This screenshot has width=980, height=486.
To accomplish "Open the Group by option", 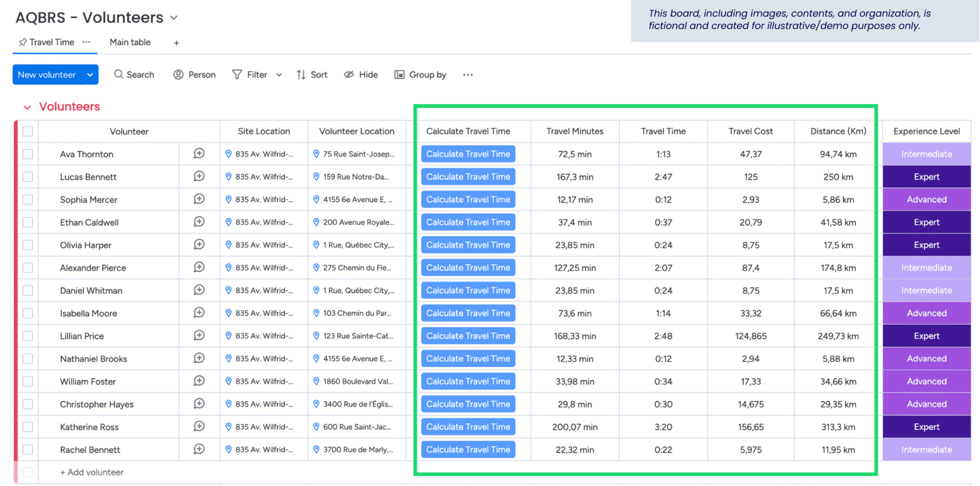I will [x=420, y=75].
